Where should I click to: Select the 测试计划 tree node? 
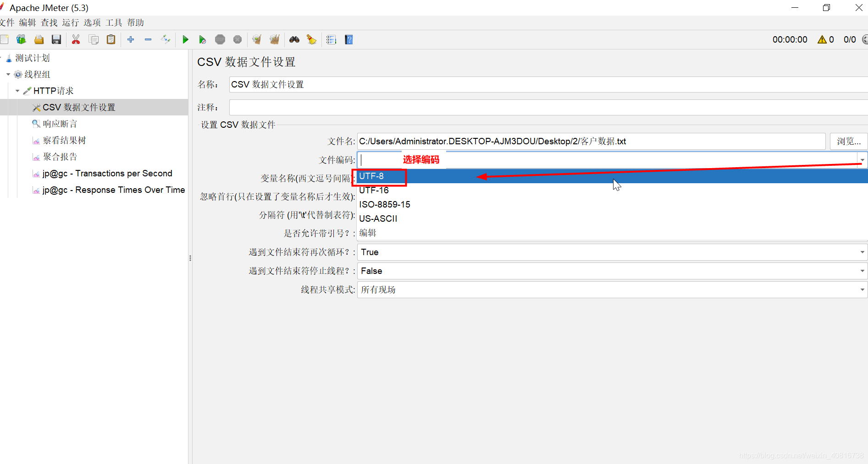32,58
